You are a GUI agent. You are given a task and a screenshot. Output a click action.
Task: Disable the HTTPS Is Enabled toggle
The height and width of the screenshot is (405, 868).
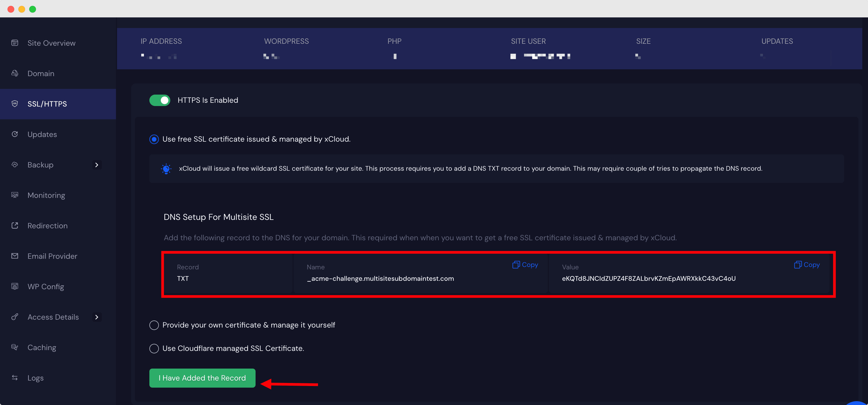click(x=160, y=100)
